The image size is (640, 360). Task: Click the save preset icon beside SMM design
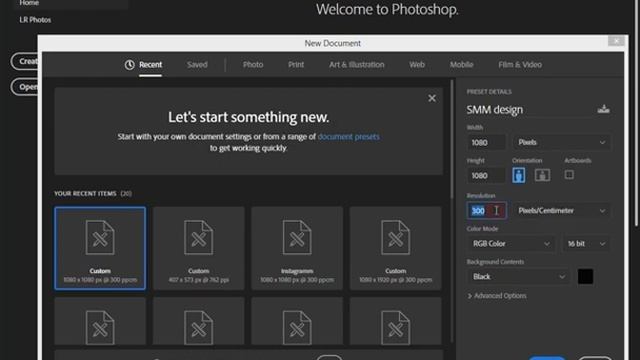pyautogui.click(x=603, y=109)
